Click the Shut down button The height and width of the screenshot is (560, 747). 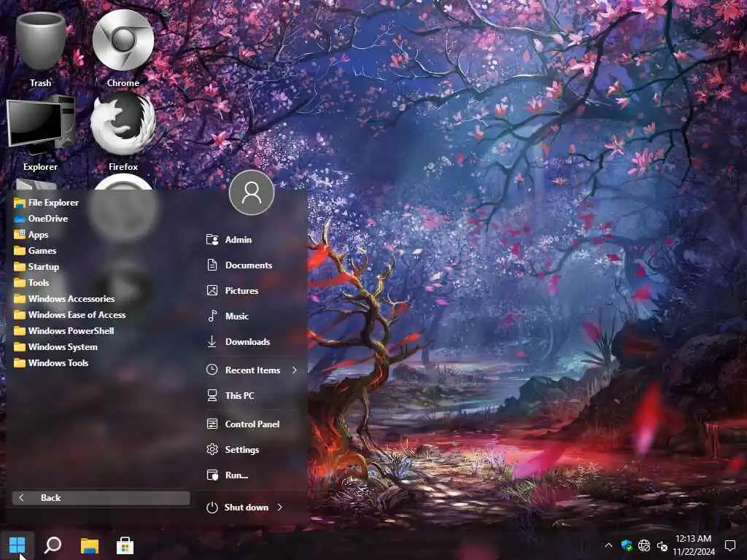coord(239,507)
